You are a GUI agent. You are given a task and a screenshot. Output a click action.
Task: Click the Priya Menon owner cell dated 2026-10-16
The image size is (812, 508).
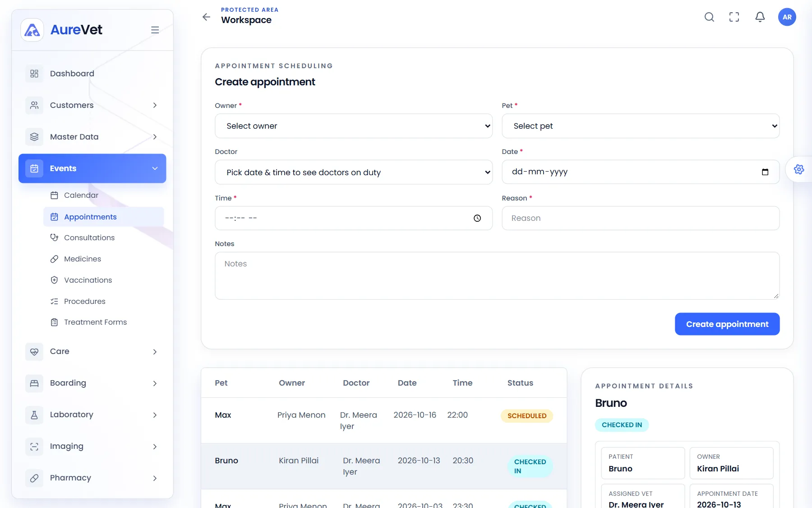(301, 415)
